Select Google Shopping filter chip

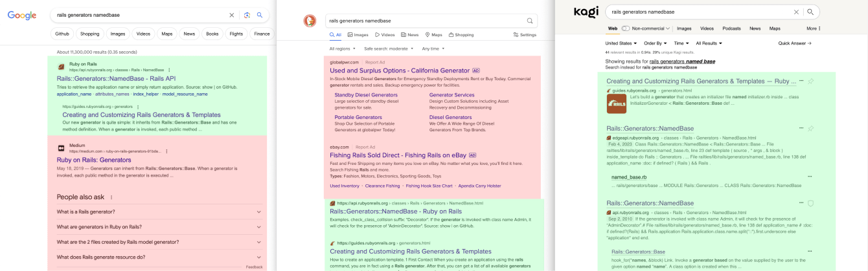click(90, 34)
